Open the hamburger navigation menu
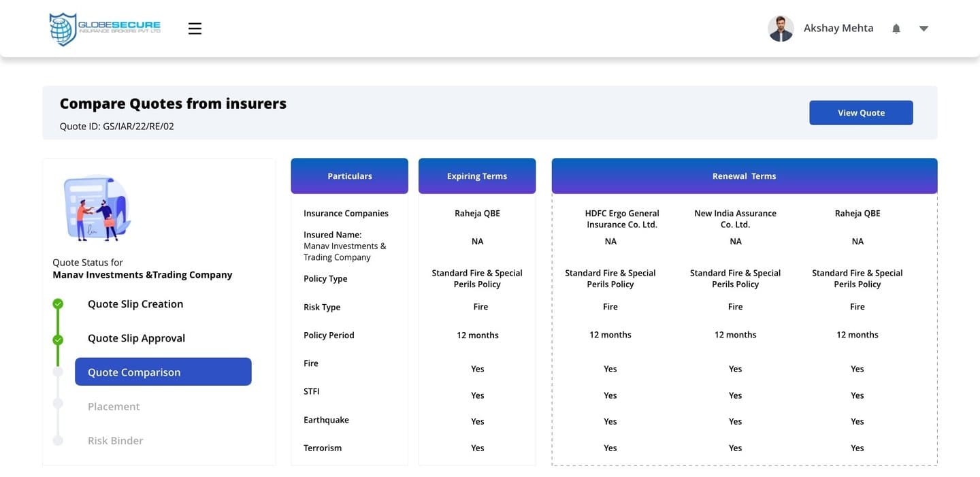980x477 pixels. 195,29
